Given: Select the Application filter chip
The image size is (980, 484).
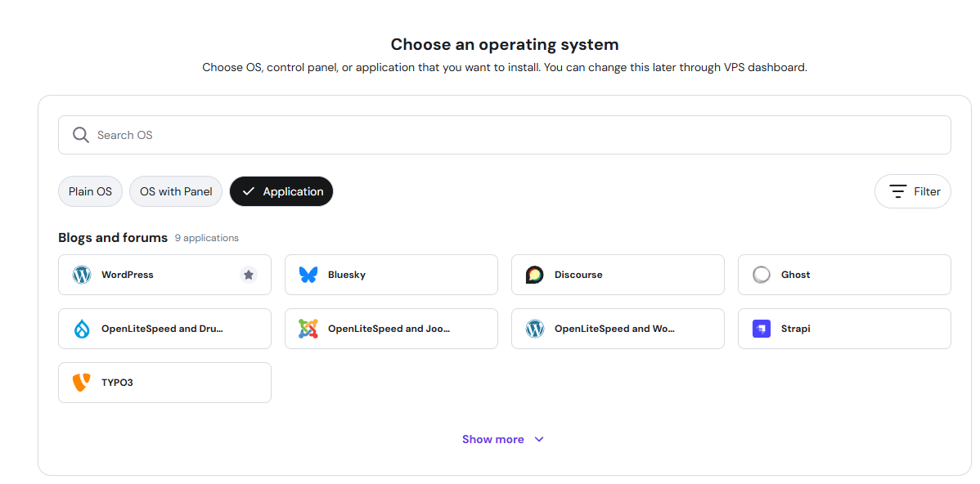Looking at the screenshot, I should [281, 192].
